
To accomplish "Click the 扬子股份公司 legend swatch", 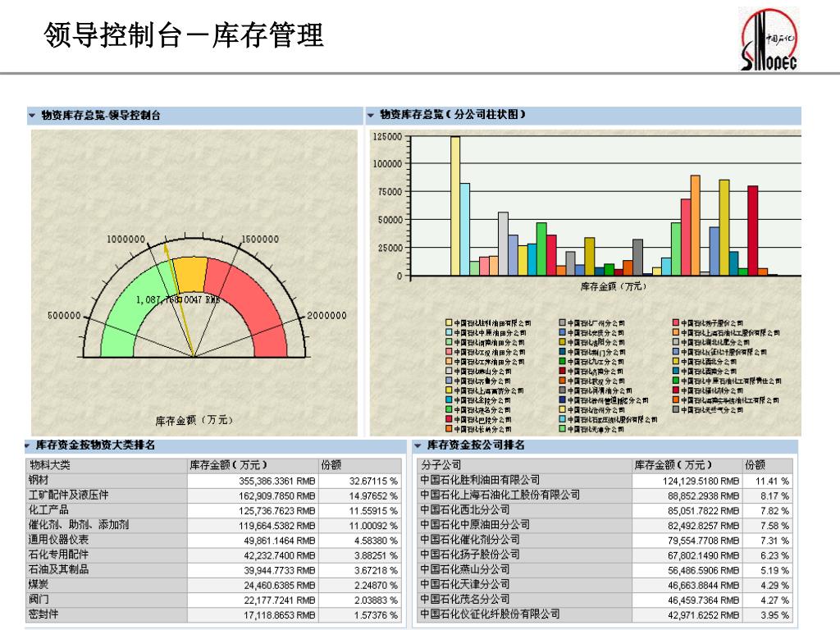I will point(676,323).
